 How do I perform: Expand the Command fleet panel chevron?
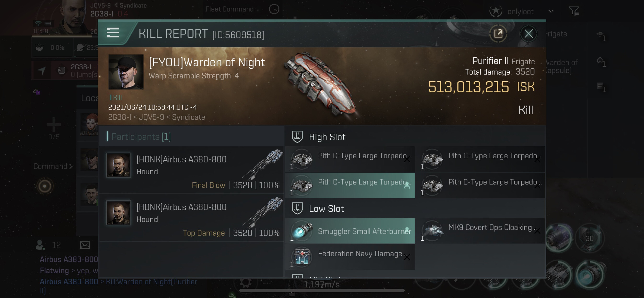pyautogui.click(x=70, y=166)
